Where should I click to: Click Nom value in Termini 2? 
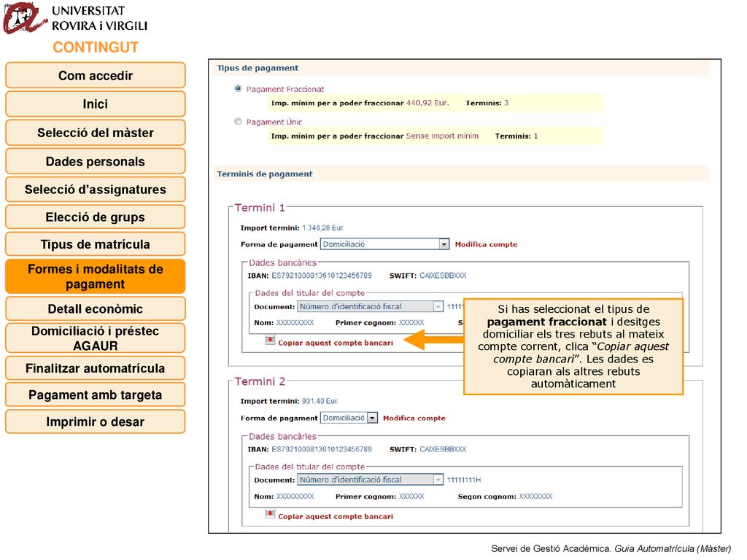point(295,496)
